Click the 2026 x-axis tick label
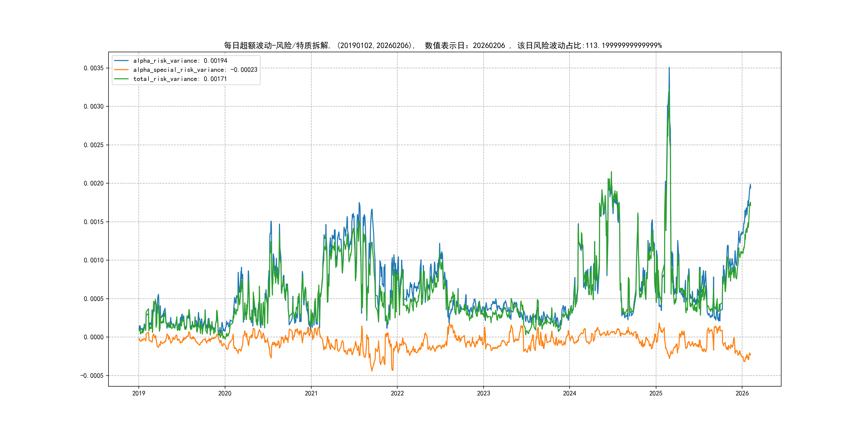This screenshot has height=434, width=868. pos(742,393)
